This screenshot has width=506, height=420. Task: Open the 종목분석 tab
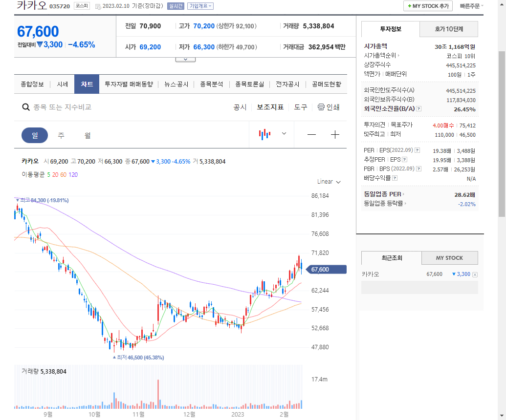click(211, 84)
